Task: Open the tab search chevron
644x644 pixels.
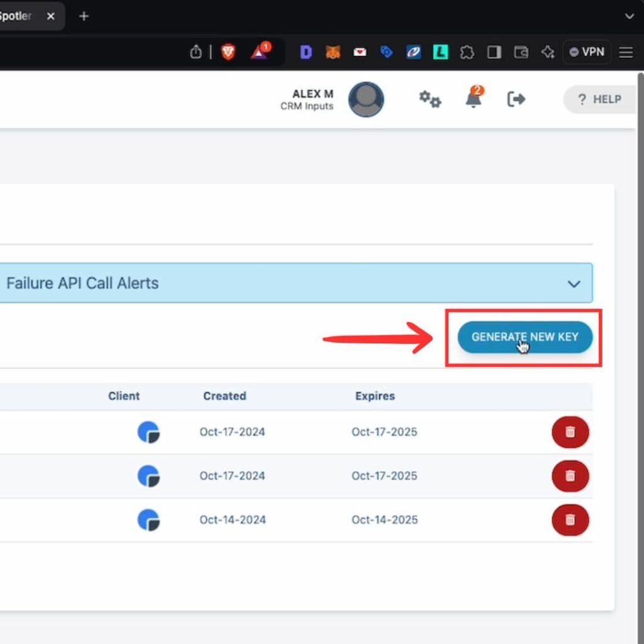Action: (629, 16)
